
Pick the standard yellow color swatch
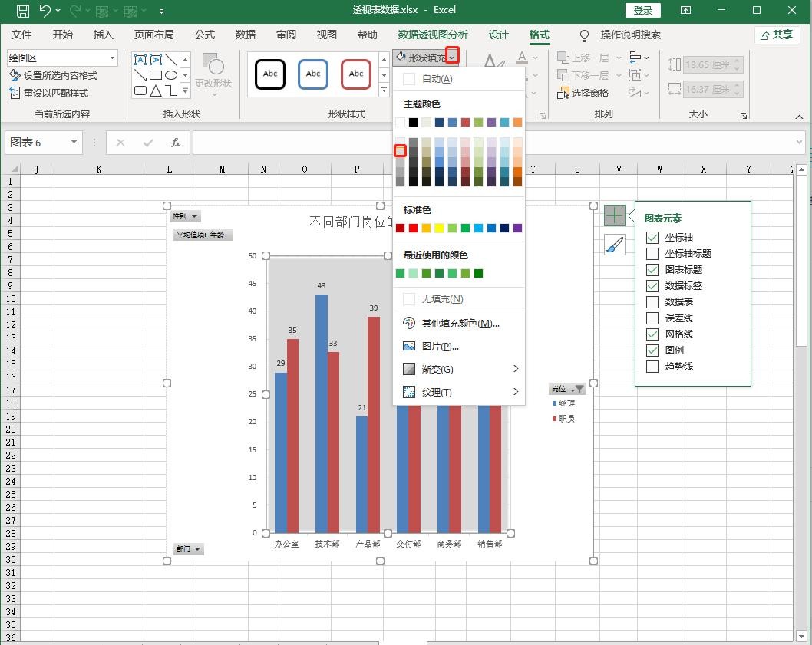[x=439, y=229]
